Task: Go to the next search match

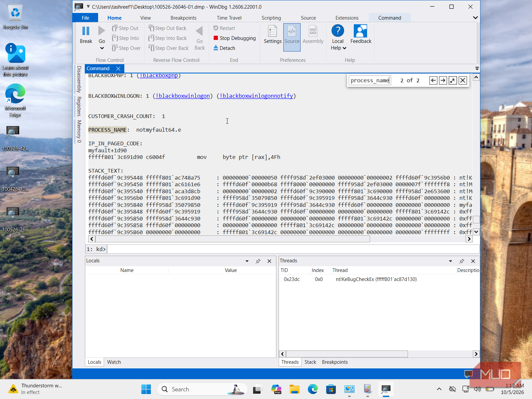Action: click(x=443, y=80)
